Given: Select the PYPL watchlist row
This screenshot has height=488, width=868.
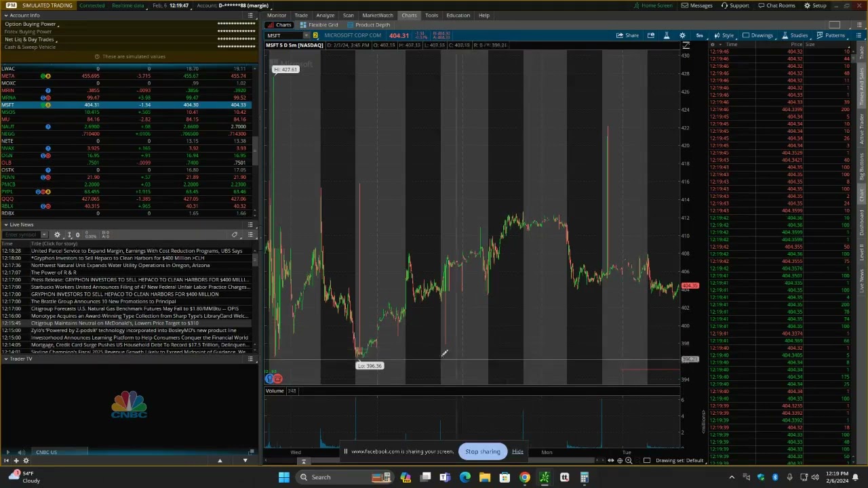Looking at the screenshot, I should pos(125,192).
